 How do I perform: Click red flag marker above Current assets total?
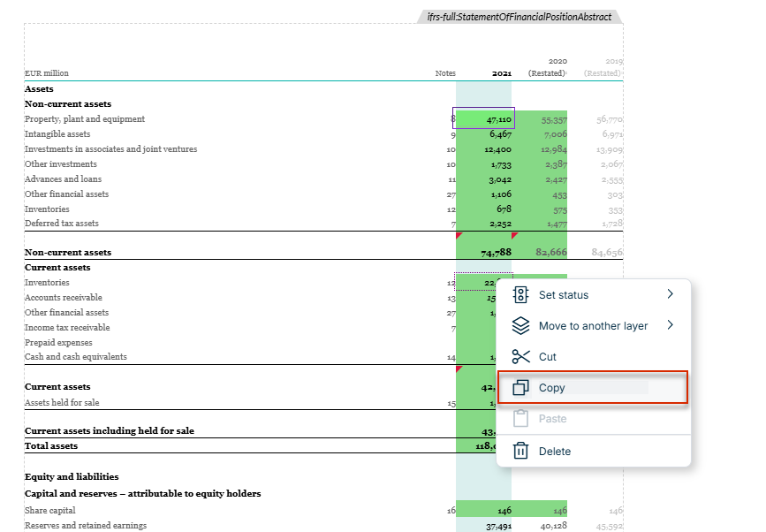pos(459,369)
